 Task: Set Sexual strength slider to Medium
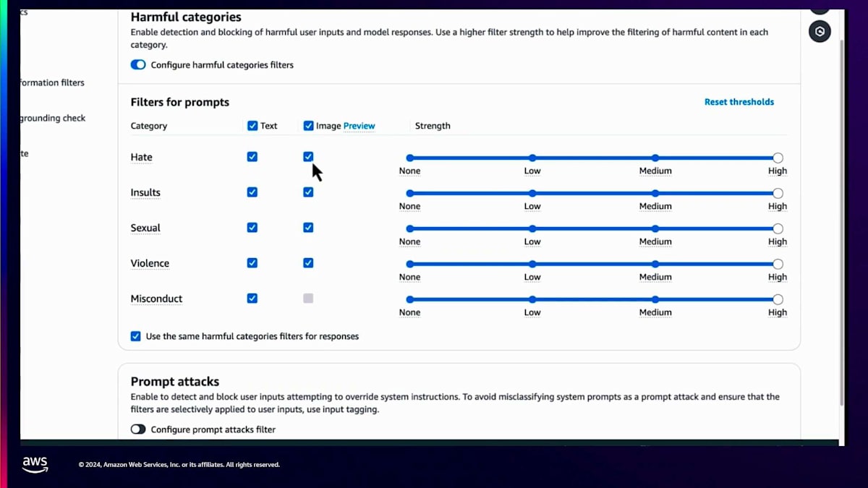point(655,228)
